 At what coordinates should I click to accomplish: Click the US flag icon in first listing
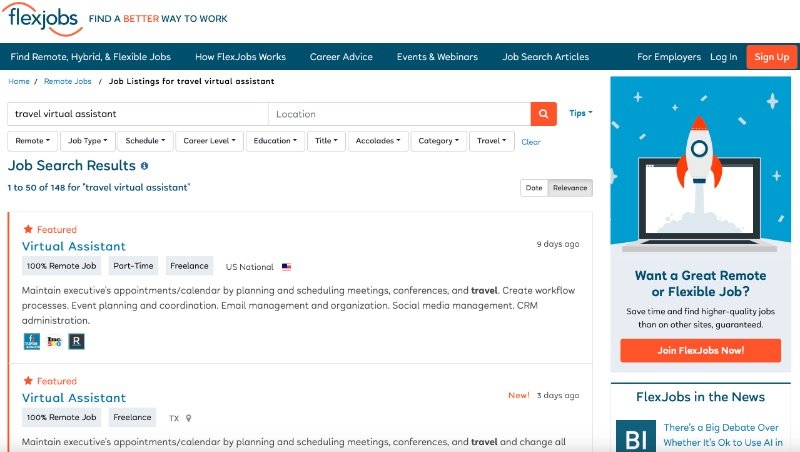coord(286,267)
